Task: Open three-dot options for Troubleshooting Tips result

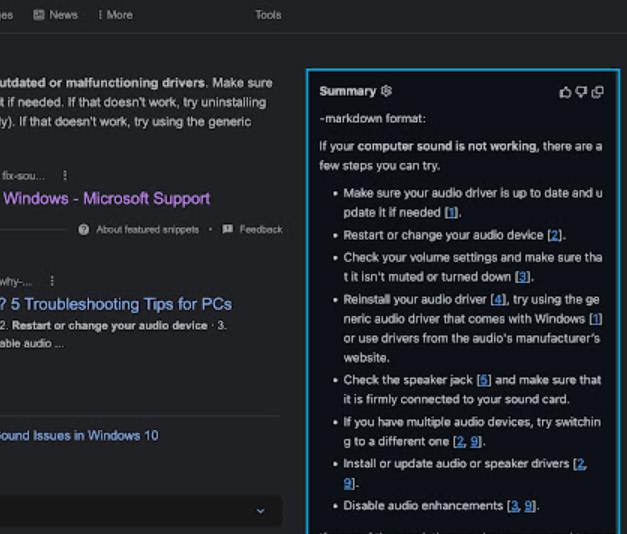Action: [x=52, y=281]
